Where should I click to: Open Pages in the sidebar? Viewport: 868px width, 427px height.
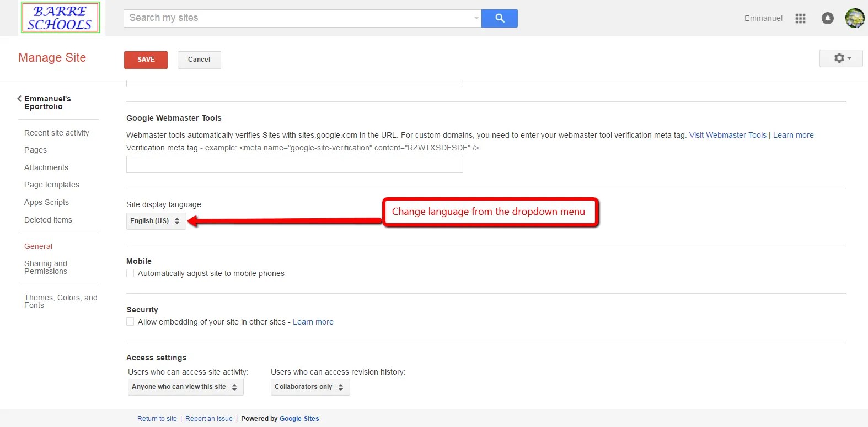tap(35, 150)
